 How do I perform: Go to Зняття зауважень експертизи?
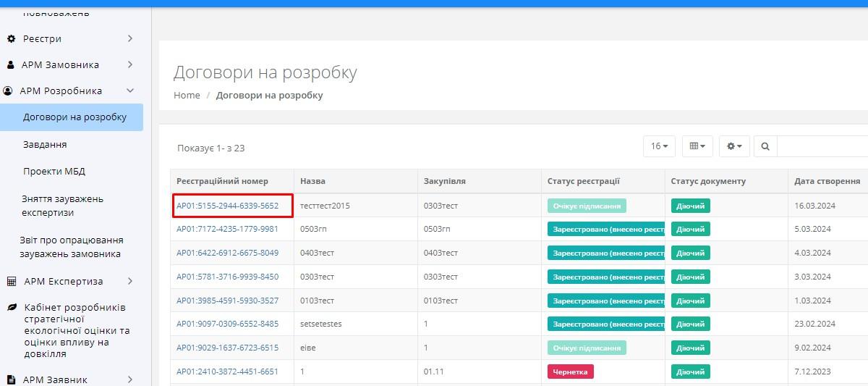(63, 206)
